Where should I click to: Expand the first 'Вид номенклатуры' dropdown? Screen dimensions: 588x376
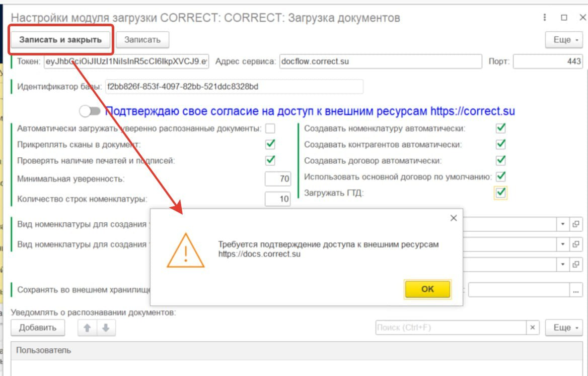562,224
